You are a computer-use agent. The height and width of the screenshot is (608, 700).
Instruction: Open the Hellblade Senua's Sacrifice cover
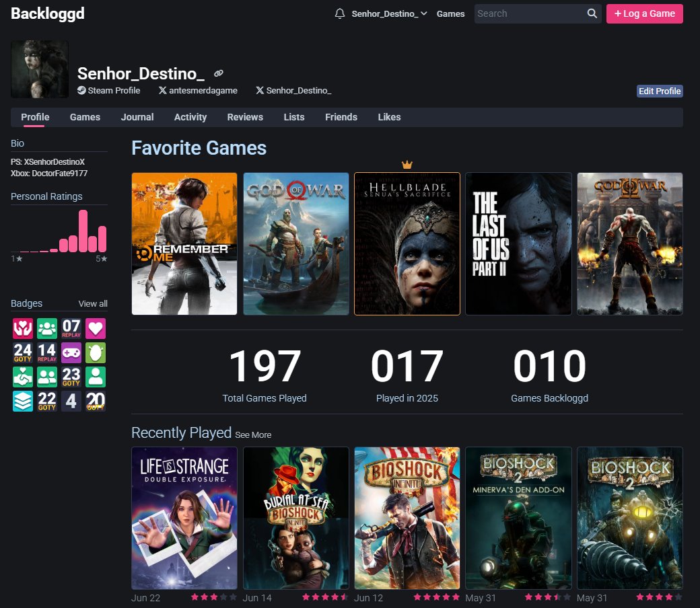[407, 243]
